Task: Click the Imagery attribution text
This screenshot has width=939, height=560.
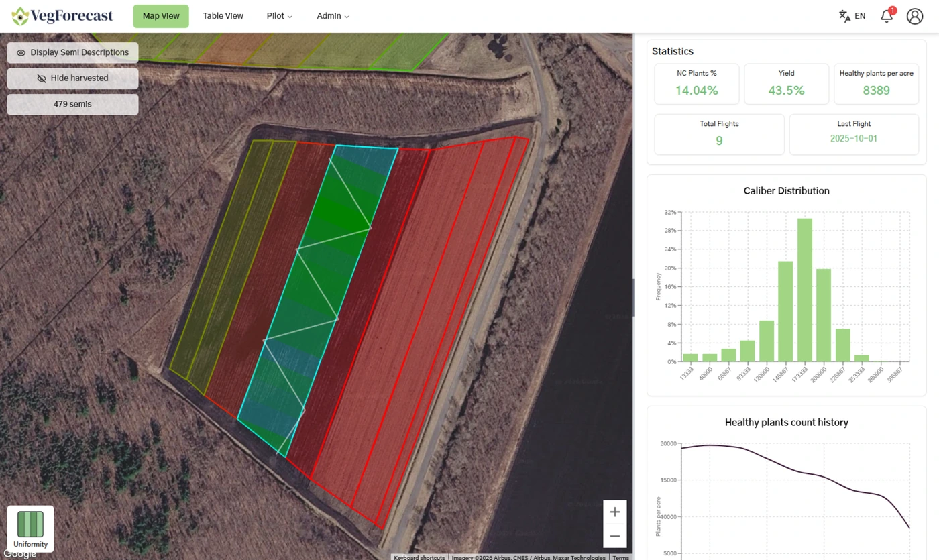Action: coord(529,557)
